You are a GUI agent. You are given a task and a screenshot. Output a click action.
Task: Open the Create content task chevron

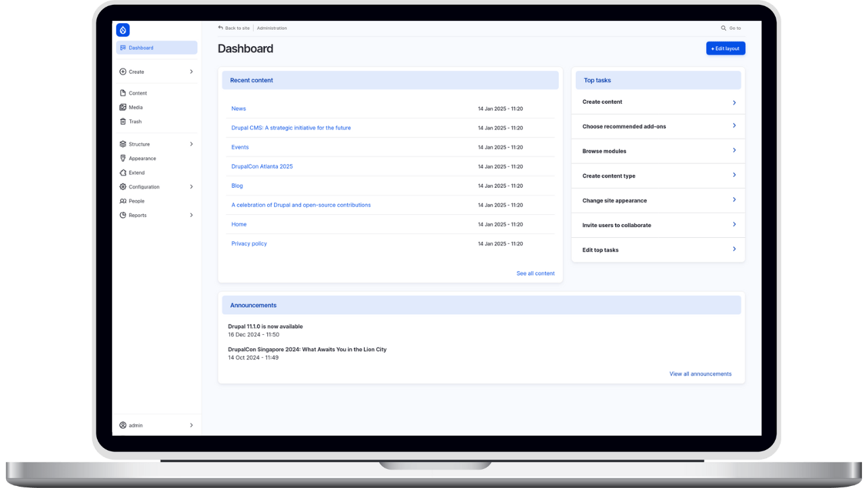pyautogui.click(x=734, y=102)
